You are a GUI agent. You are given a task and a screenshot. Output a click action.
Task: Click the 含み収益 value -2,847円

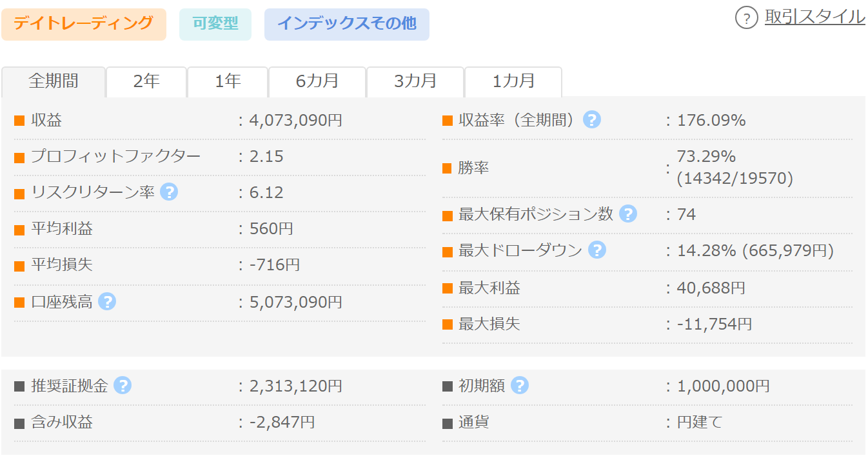point(282,423)
